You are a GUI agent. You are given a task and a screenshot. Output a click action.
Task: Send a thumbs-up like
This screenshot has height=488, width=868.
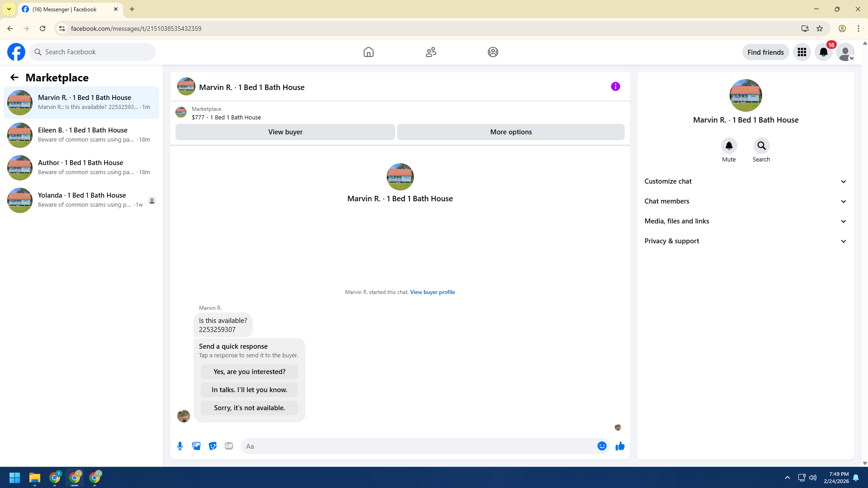(x=620, y=446)
